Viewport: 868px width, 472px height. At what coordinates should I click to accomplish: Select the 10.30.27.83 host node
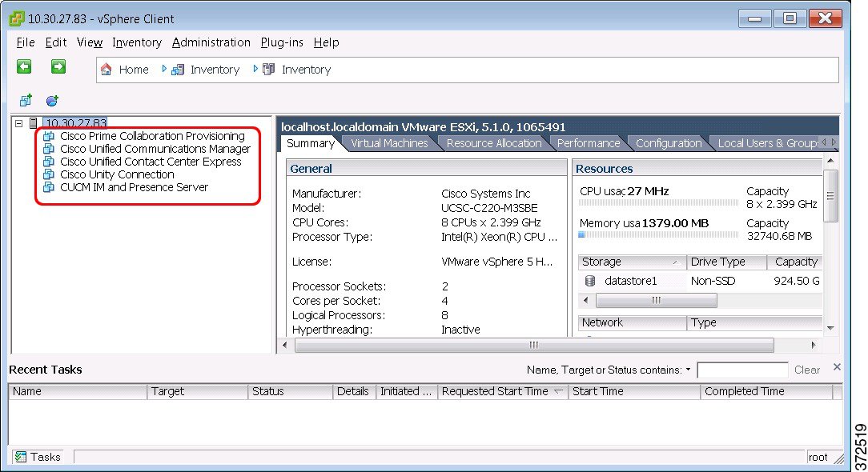tap(75, 123)
